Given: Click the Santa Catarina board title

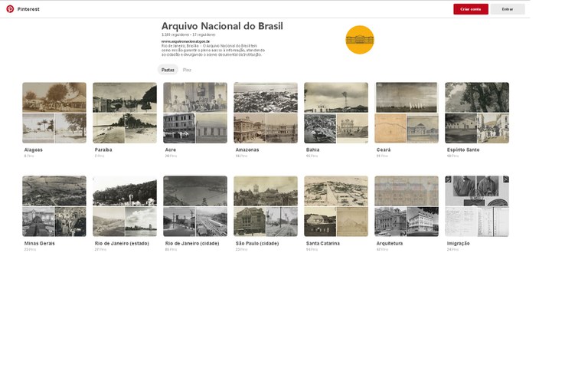Looking at the screenshot, I should coord(323,243).
